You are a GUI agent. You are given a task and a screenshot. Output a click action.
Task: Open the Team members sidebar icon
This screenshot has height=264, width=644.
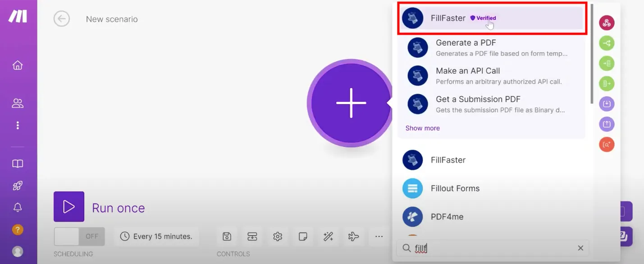18,103
